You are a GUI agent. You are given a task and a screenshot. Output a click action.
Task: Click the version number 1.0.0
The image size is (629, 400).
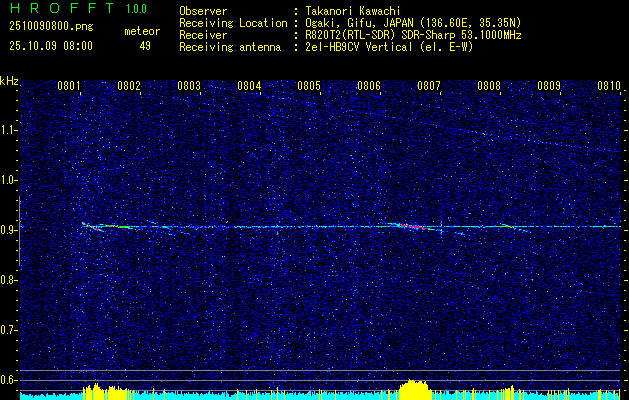[x=136, y=8]
